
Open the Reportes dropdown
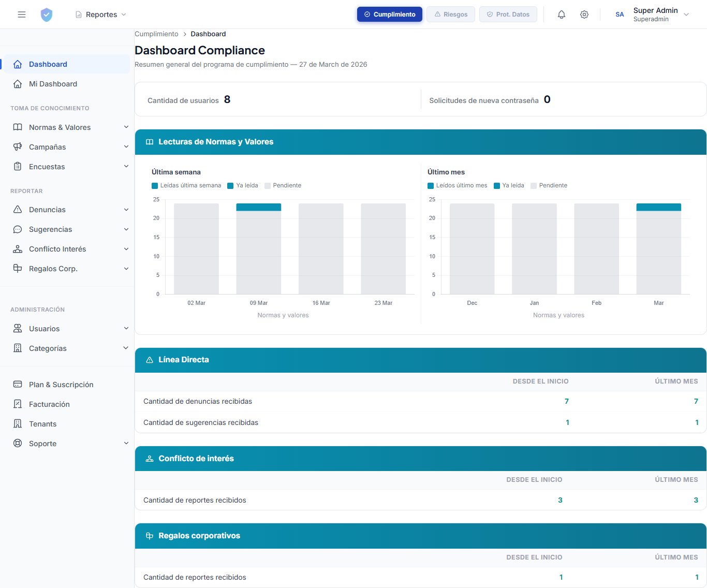[101, 14]
